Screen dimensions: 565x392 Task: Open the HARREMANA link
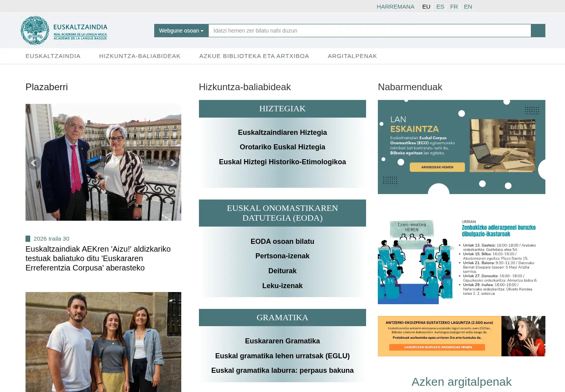tap(395, 7)
